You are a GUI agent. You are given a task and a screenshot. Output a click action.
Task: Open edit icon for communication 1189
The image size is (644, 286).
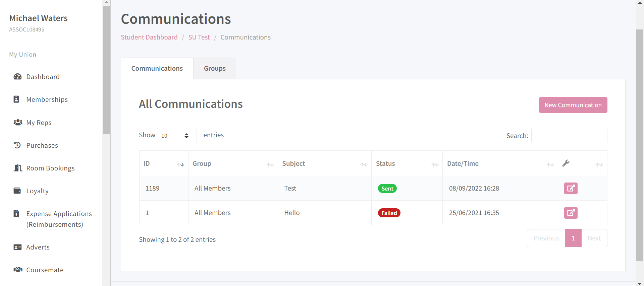point(571,188)
